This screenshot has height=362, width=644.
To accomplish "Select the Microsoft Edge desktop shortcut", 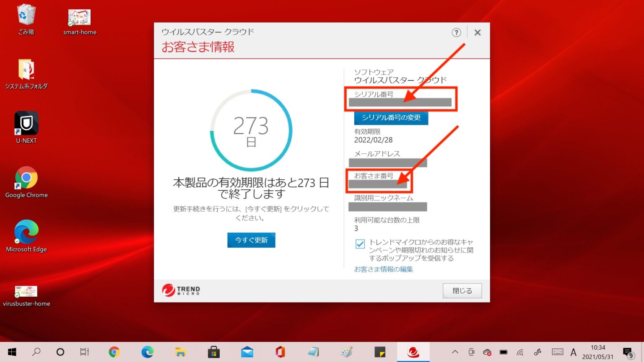I will click(x=26, y=236).
